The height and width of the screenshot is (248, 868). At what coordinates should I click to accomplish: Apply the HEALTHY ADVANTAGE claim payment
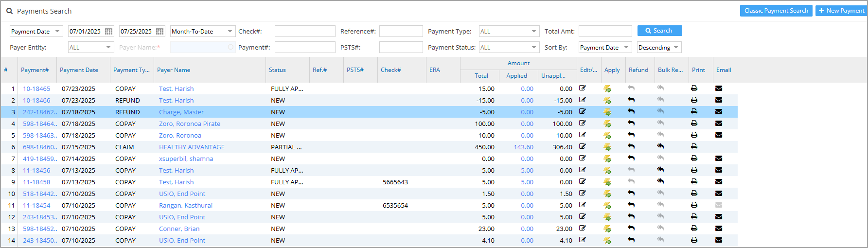(607, 147)
